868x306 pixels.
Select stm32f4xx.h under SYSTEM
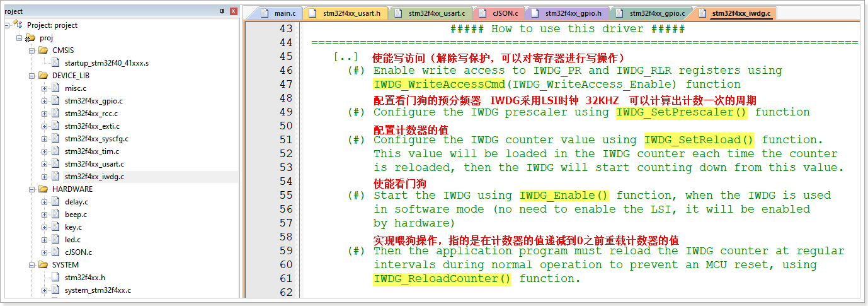click(x=84, y=278)
